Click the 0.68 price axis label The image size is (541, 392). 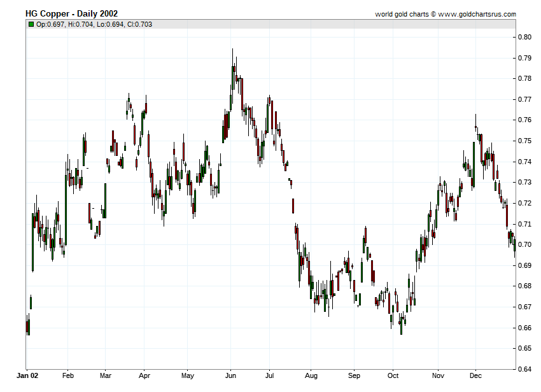525,286
